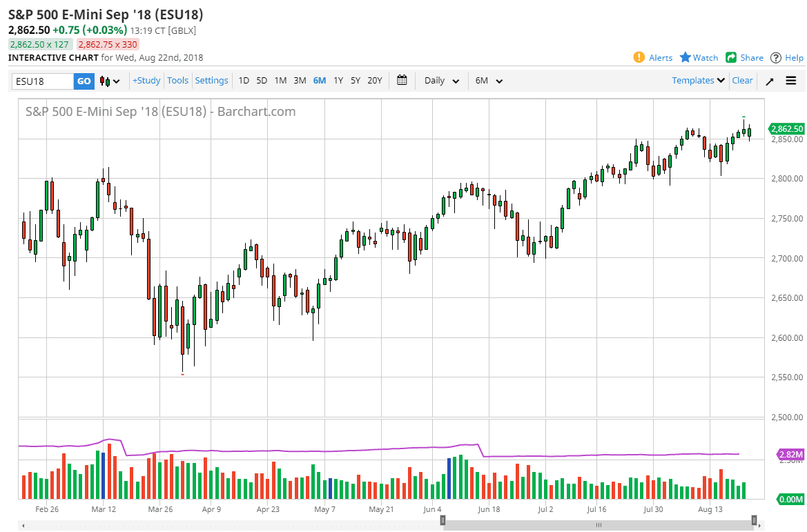
Task: Open the 6M period dropdown
Action: coord(489,80)
